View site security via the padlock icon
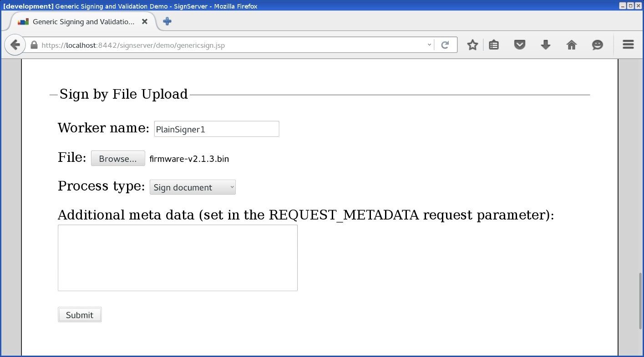 [33, 45]
